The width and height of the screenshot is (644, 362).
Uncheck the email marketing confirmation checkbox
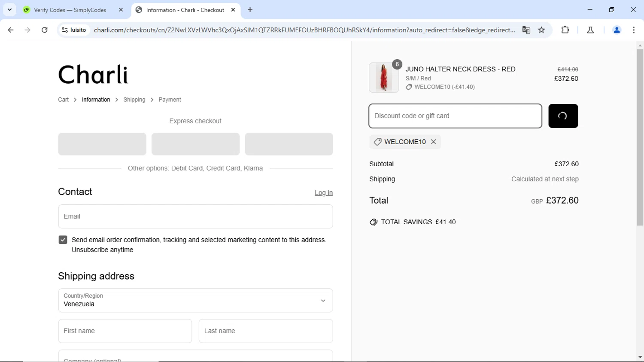(x=63, y=240)
